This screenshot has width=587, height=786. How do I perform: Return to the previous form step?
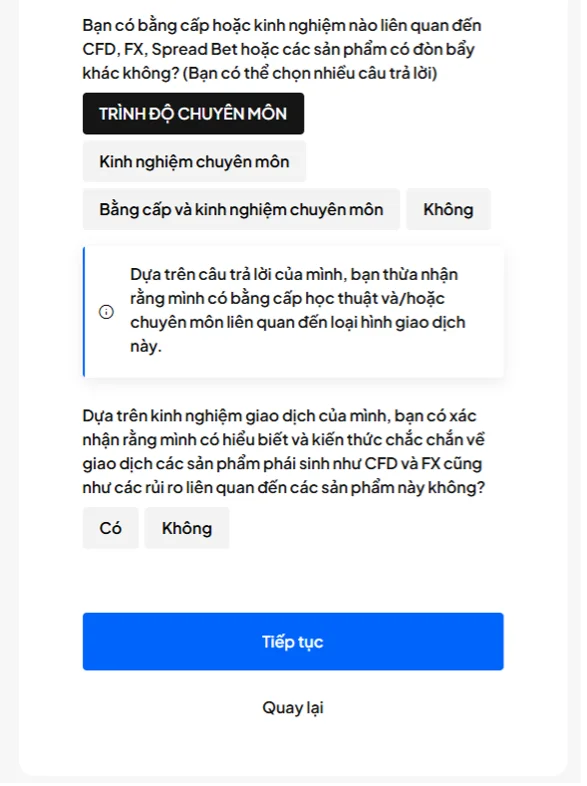[293, 707]
